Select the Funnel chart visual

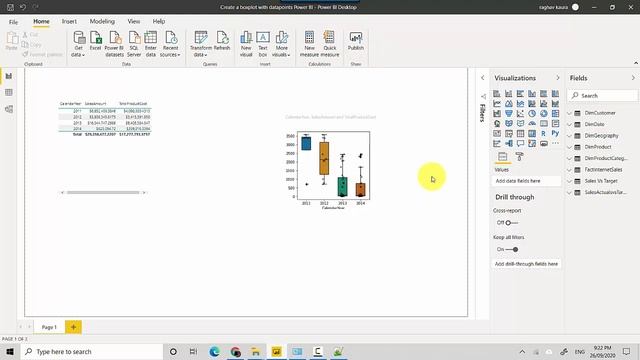(509, 113)
